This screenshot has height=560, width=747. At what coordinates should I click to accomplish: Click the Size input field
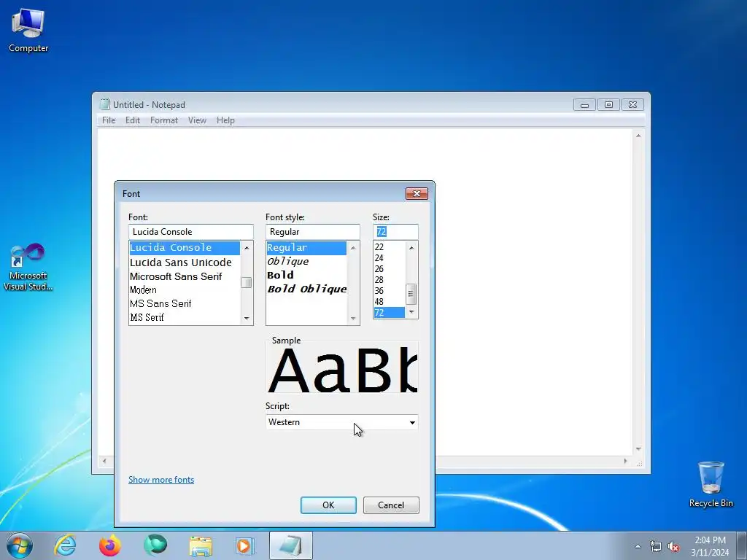[395, 232]
